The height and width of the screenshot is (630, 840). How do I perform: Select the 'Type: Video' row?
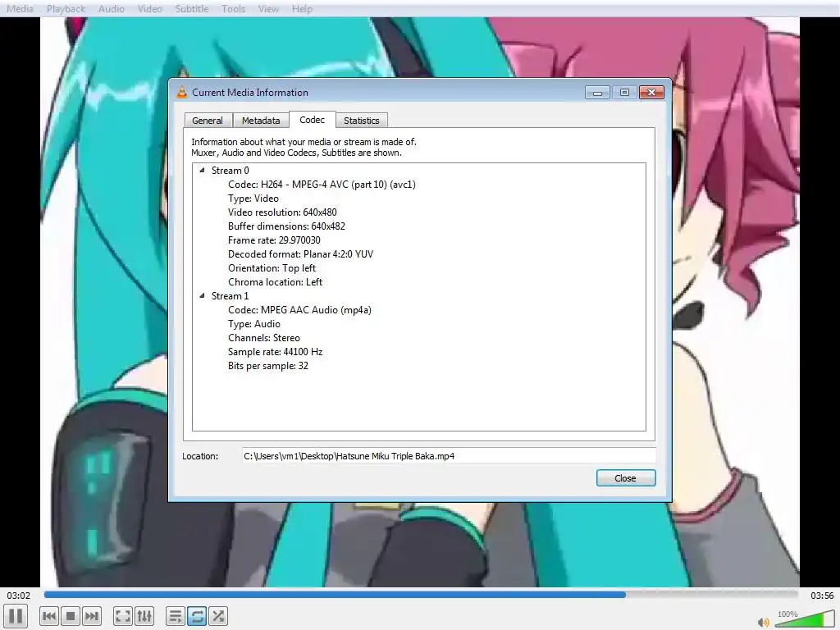tap(253, 199)
